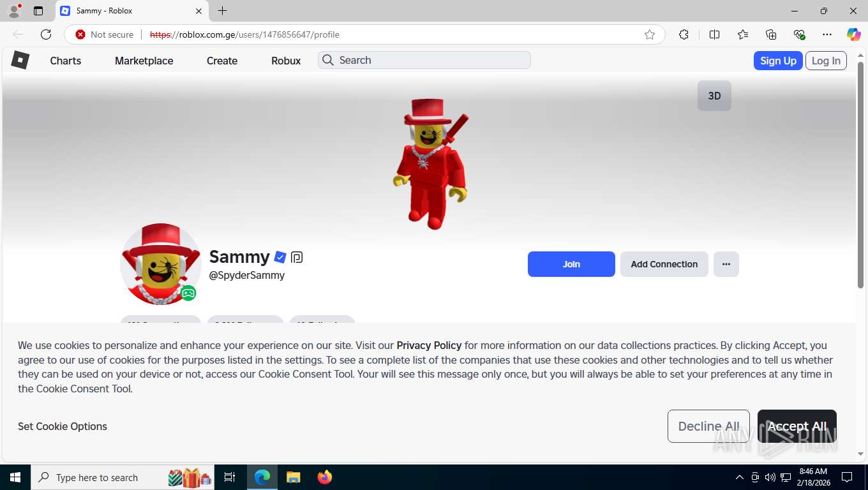Open the Marketplace menu item
The width and height of the screenshot is (868, 490).
(x=144, y=61)
